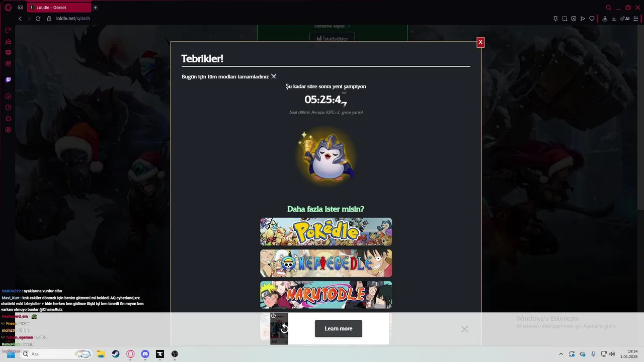Open Twitch panel in the sidebar

pos(8,79)
